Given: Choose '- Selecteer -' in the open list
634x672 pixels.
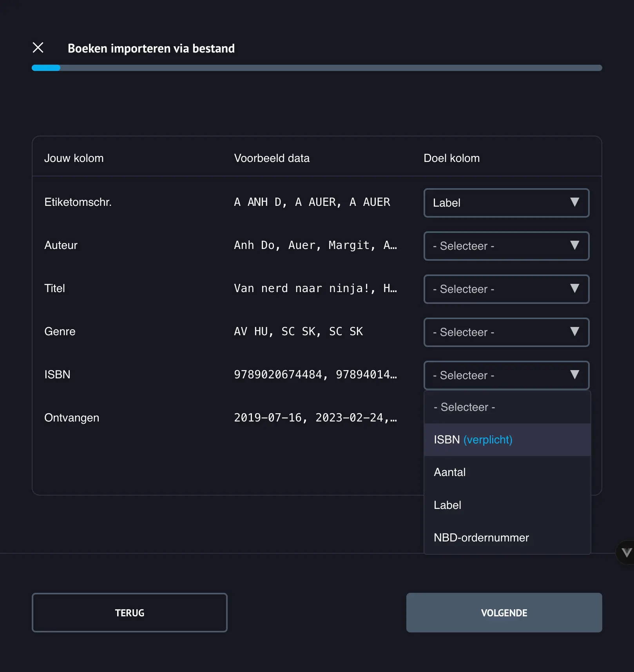Looking at the screenshot, I should tap(507, 407).
